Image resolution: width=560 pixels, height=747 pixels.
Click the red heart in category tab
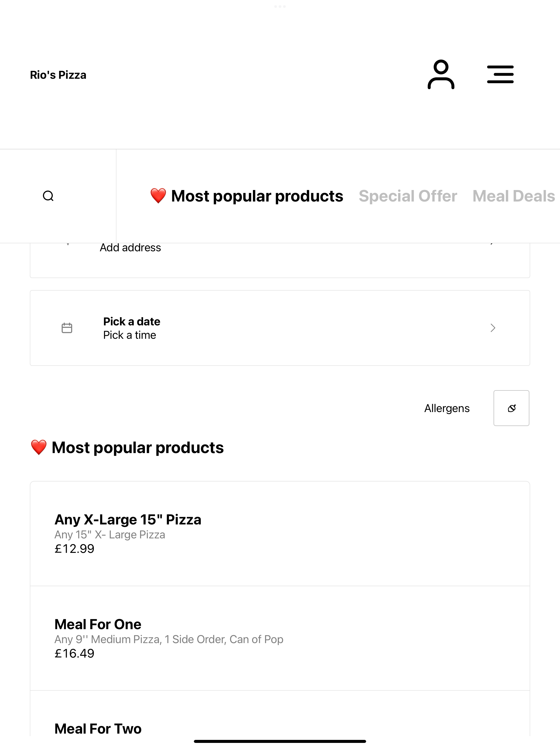158,196
